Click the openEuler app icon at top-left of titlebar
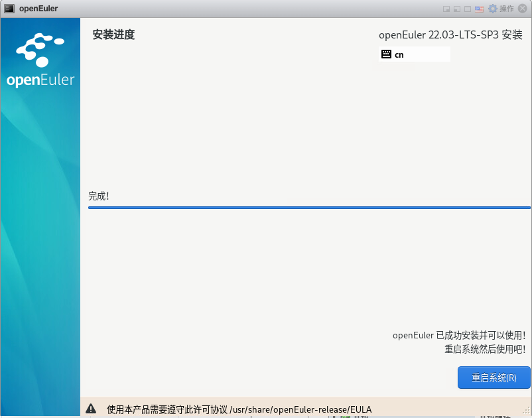532x418 pixels. pyautogui.click(x=8, y=8)
